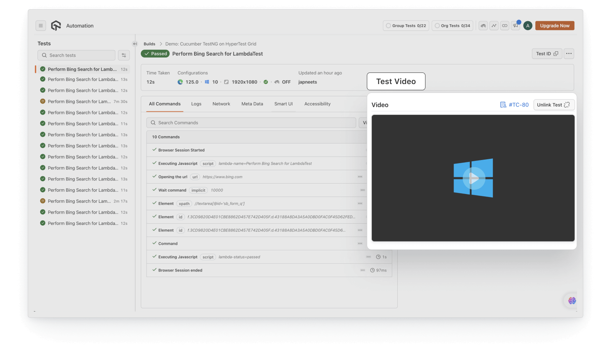Switch to the Accessibility tab
611x364 pixels.
(x=317, y=104)
